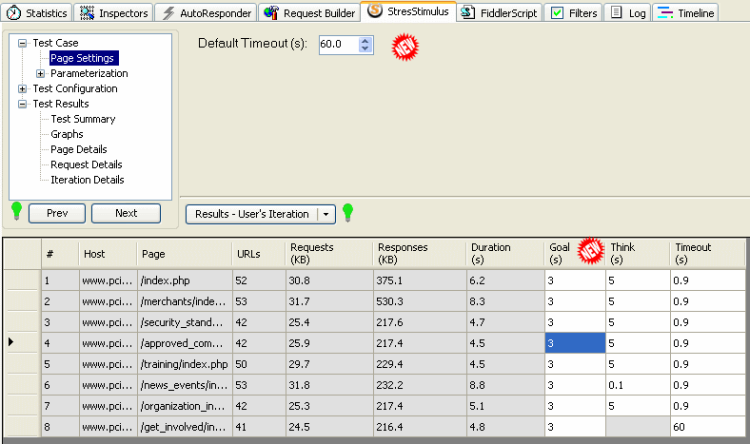Click Duration value 5.1
This screenshot has height=444, width=750.
click(x=505, y=406)
